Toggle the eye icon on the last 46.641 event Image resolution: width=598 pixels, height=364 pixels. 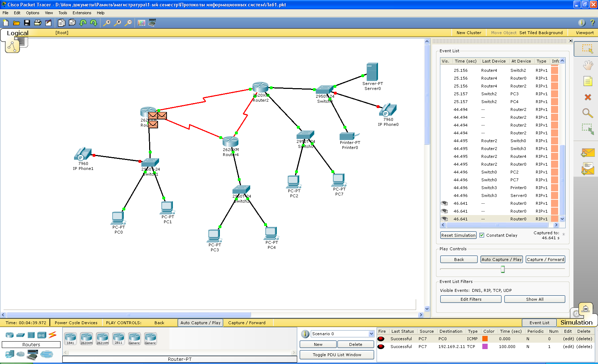[x=444, y=219]
